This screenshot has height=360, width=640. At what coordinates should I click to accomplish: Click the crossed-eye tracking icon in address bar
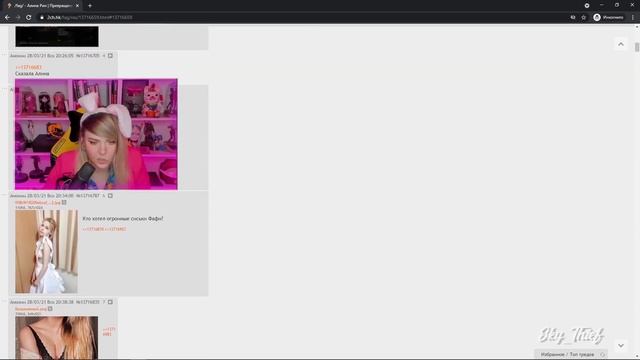pyautogui.click(x=573, y=18)
